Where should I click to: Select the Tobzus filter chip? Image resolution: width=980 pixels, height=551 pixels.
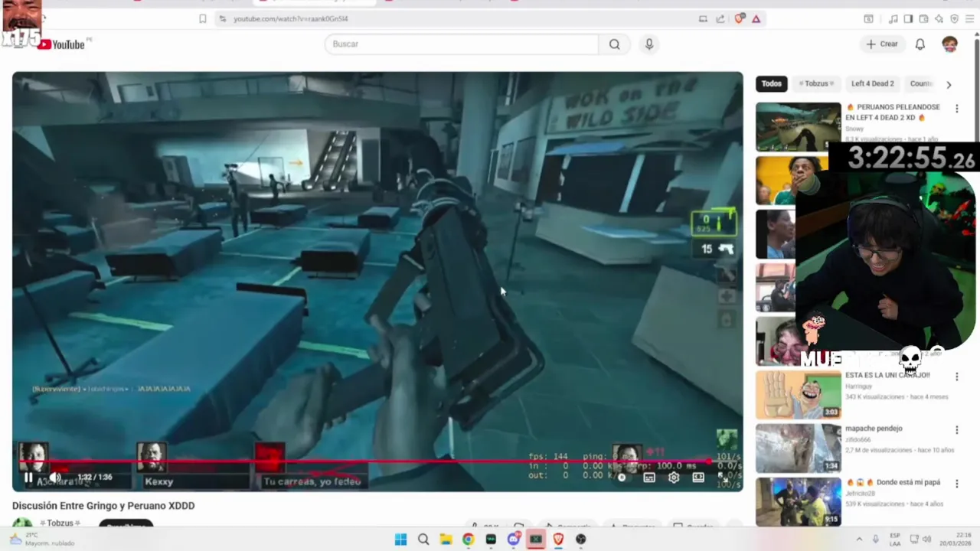pyautogui.click(x=815, y=84)
